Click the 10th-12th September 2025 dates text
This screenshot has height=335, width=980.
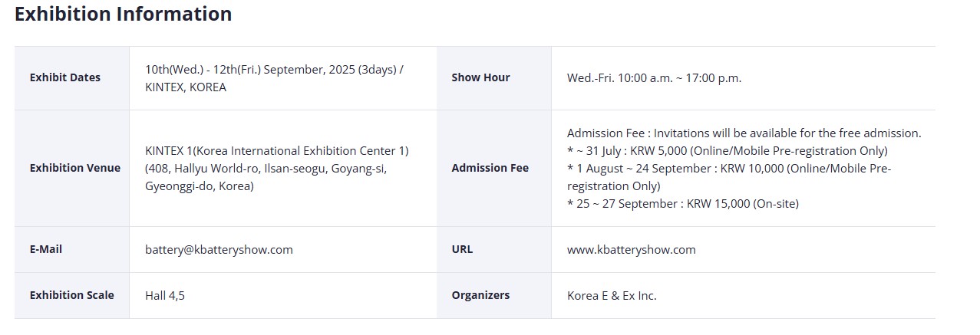pos(275,78)
